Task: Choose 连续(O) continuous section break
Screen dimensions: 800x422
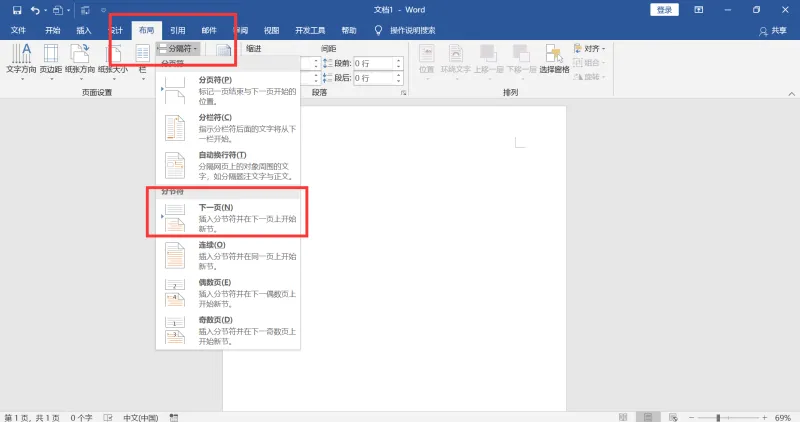Action: click(x=228, y=255)
